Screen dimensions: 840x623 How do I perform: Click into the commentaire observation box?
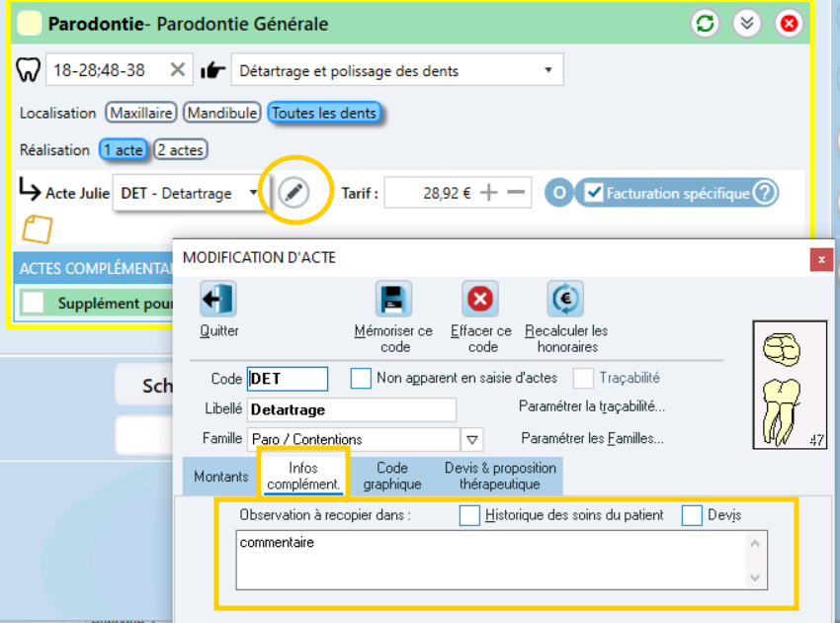501,561
